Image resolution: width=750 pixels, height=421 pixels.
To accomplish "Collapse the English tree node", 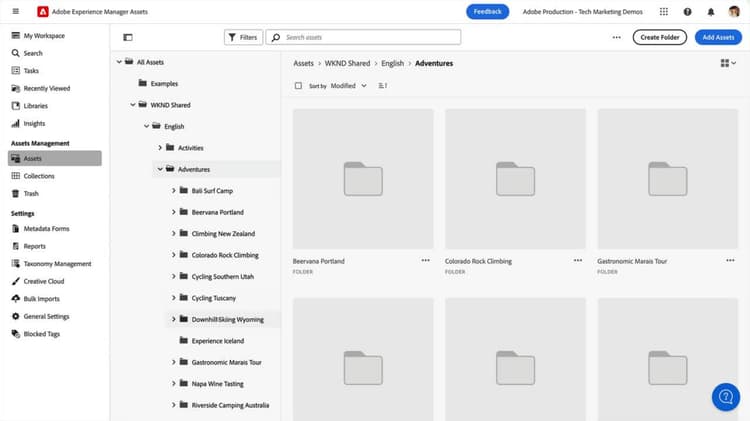I will coord(146,126).
